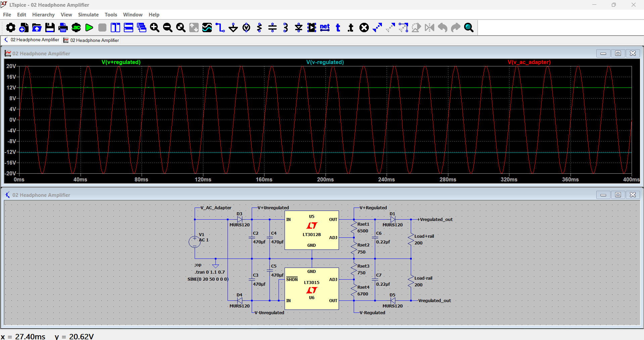Run the simulation with green play icon

pos(89,27)
